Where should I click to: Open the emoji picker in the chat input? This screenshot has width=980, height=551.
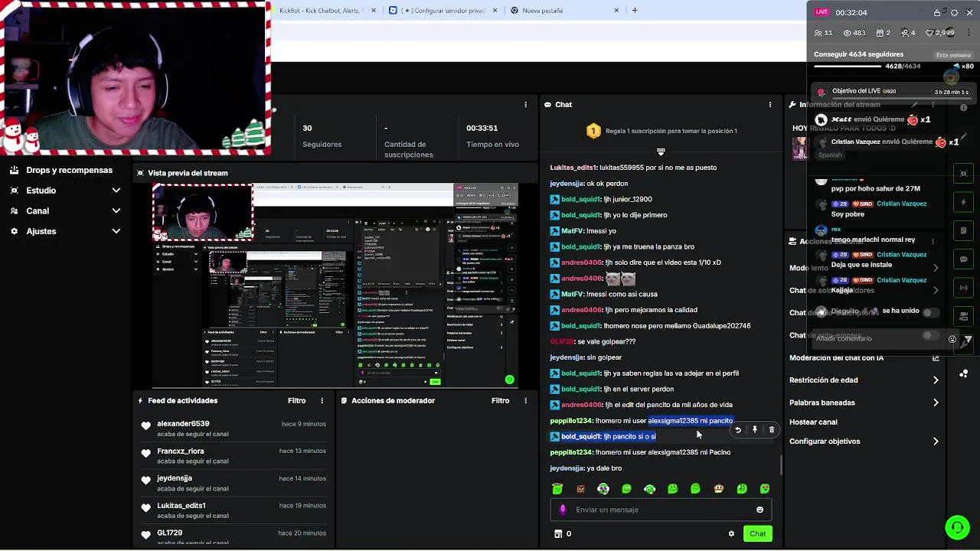tap(759, 510)
